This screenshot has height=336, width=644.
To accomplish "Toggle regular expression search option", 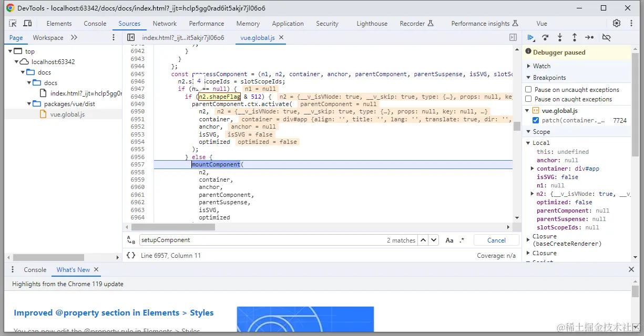I will [x=462, y=240].
